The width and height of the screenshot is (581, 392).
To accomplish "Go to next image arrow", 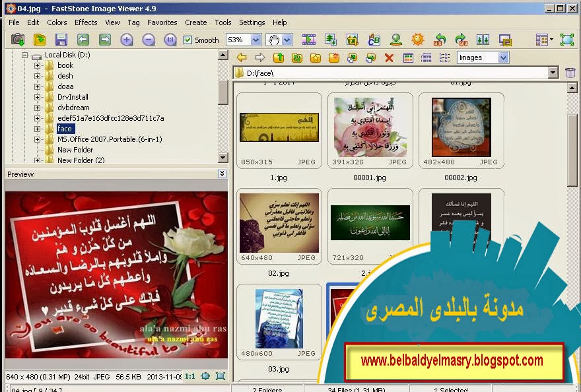I will click(x=105, y=40).
